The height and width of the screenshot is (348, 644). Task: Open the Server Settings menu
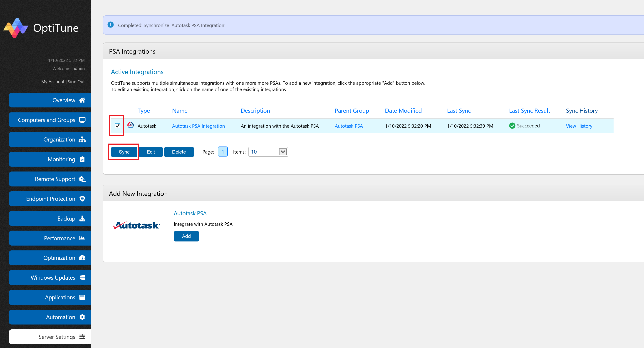(50, 337)
